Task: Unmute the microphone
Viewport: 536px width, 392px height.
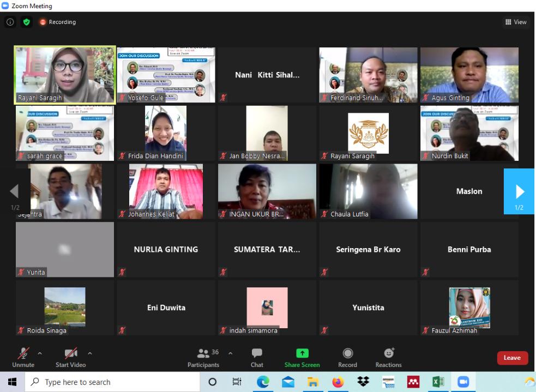Action: coord(23,358)
